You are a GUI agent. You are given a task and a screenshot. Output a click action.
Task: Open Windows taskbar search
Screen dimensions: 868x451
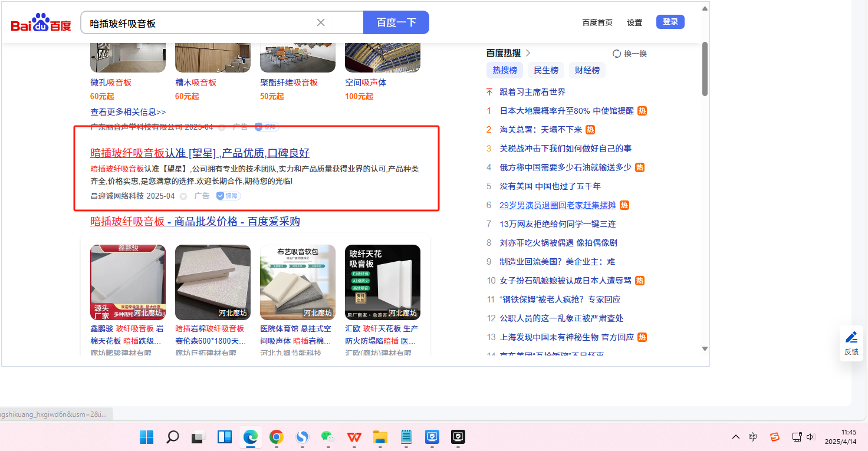(x=172, y=437)
